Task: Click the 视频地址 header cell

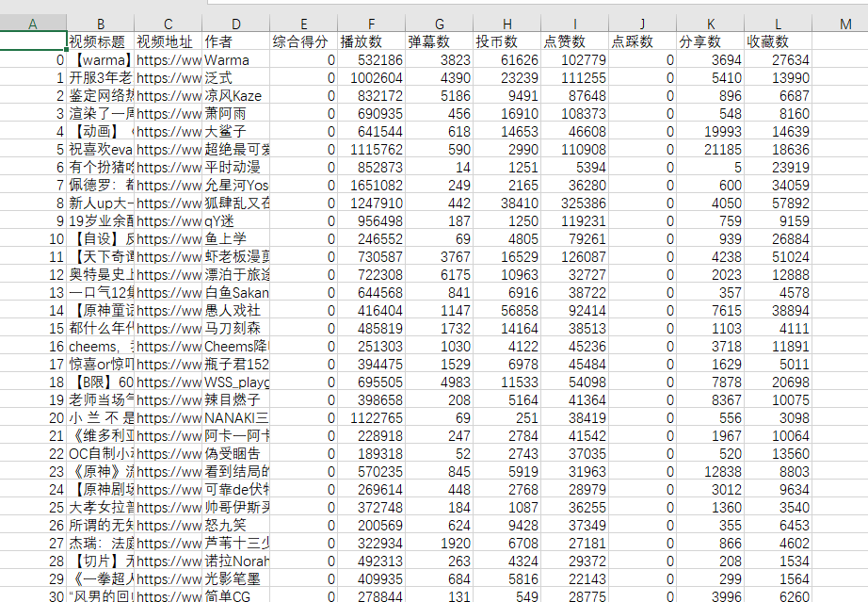Action: tap(169, 41)
